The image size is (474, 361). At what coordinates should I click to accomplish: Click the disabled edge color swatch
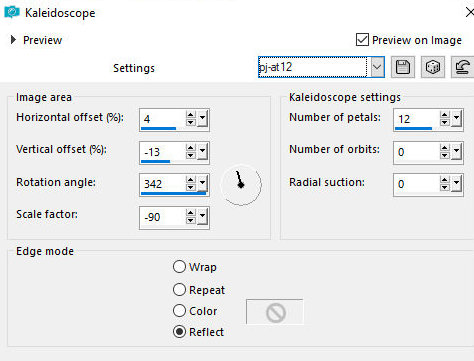pyautogui.click(x=275, y=312)
